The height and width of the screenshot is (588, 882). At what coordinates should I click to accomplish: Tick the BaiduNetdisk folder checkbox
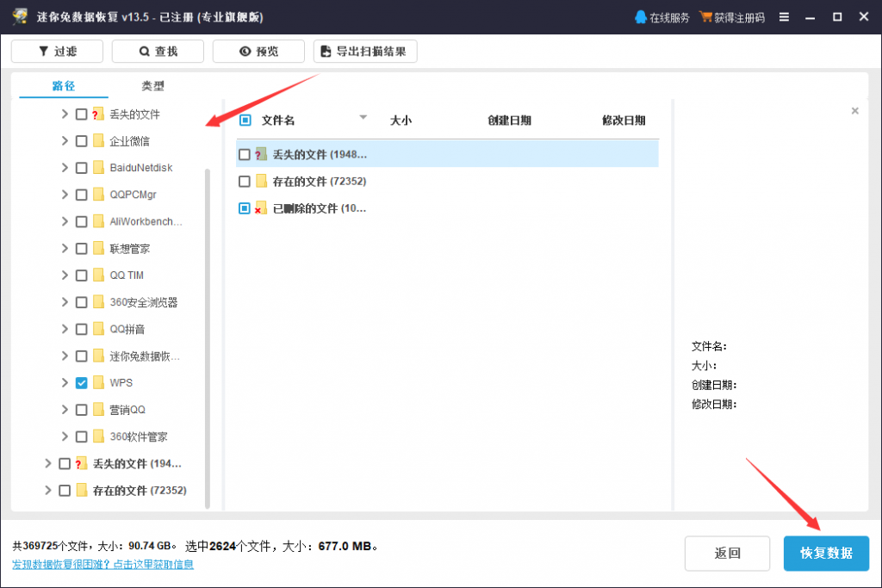(x=81, y=168)
